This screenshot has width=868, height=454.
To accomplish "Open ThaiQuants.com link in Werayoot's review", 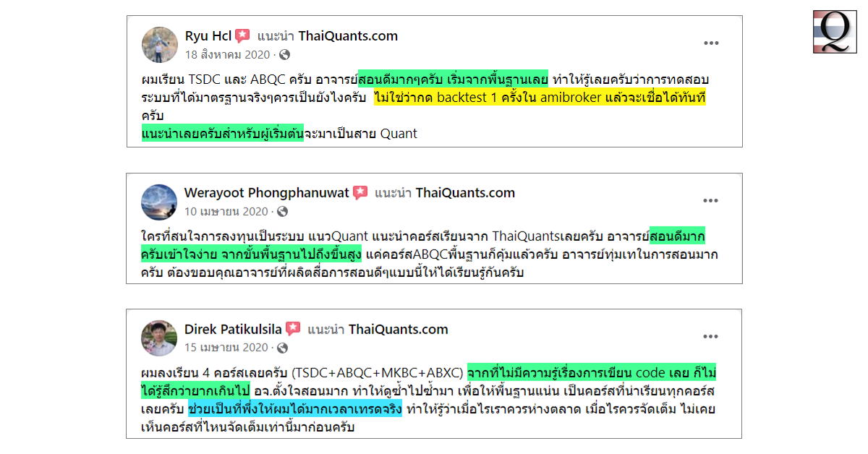I will coord(465,192).
